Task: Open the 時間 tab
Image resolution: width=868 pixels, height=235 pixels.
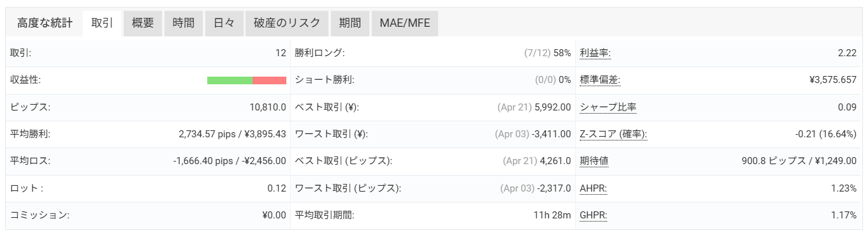Action: click(x=184, y=24)
